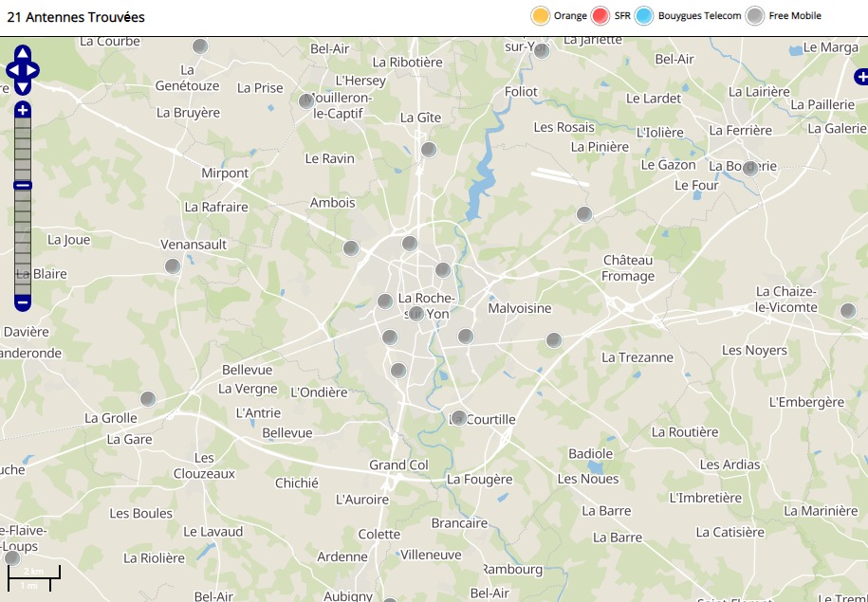
Task: Toggle the Bouygues Telecom operator filter
Action: point(644,16)
